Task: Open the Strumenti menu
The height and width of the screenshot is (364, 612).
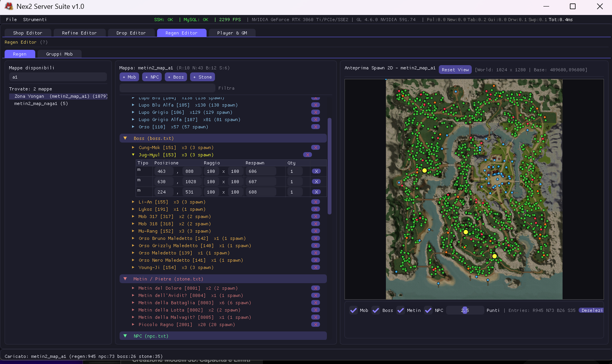Action: click(x=34, y=20)
